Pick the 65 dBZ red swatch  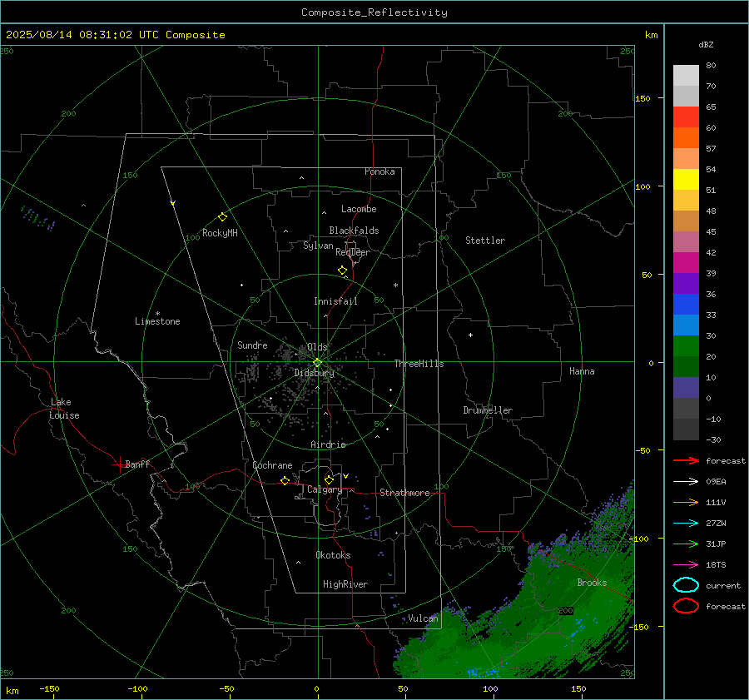pyautogui.click(x=686, y=117)
